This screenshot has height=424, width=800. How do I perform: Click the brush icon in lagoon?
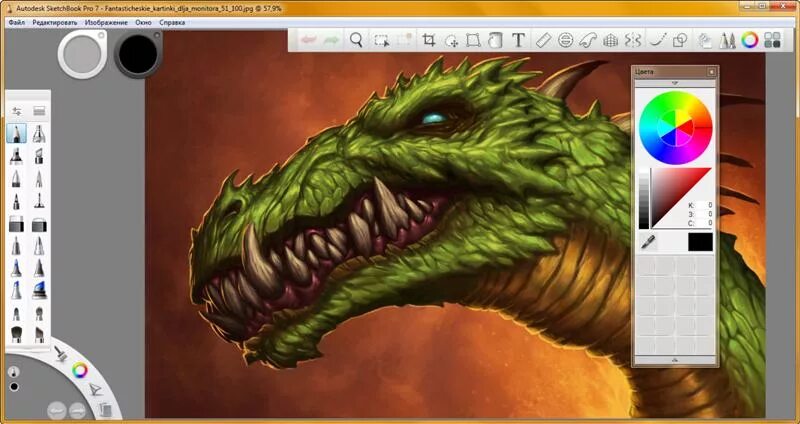click(61, 353)
